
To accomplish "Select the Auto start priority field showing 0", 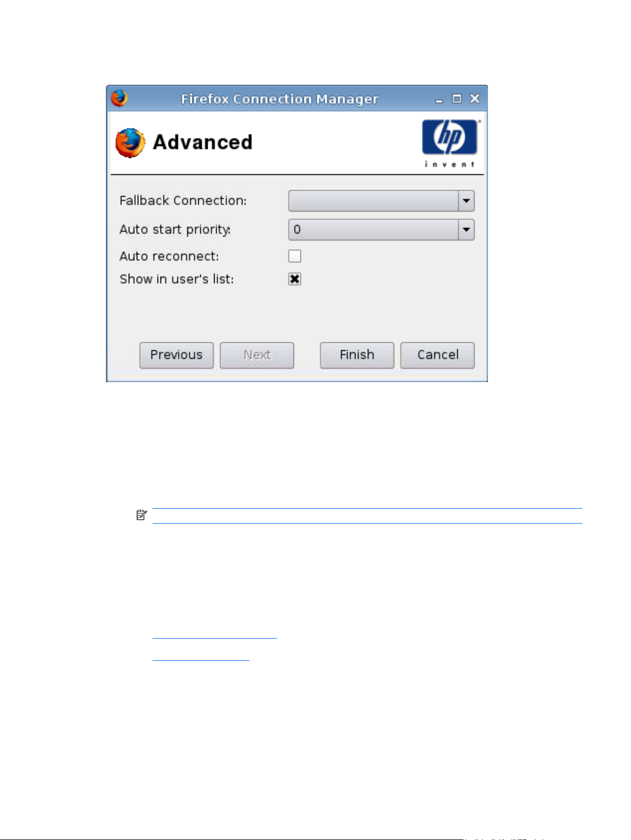I will pos(381,229).
